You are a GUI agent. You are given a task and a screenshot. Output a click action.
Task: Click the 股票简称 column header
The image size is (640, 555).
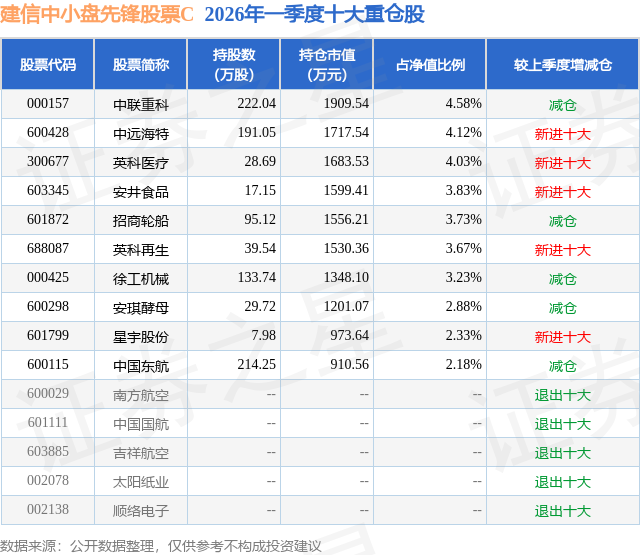coord(141,64)
